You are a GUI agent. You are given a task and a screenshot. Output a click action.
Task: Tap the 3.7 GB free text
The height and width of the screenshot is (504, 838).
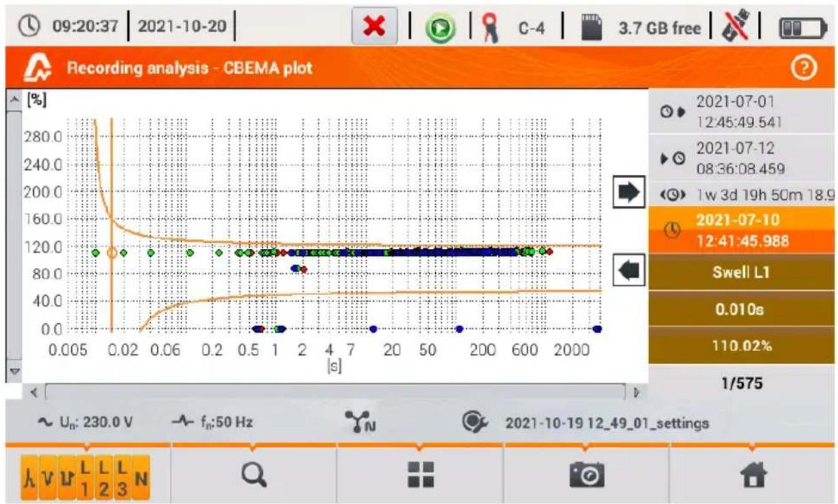click(660, 29)
